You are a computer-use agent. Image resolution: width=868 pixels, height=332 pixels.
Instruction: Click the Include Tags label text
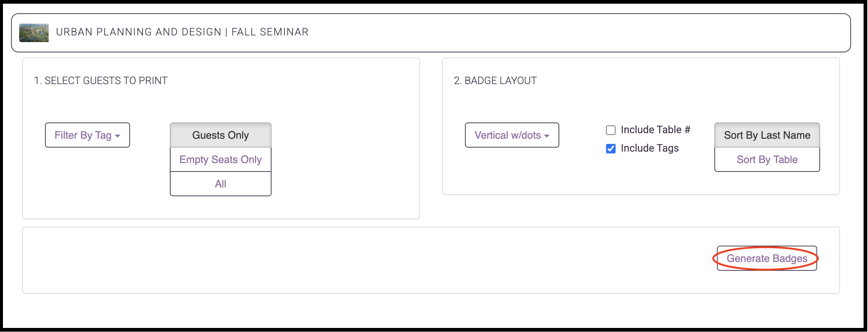tap(650, 148)
